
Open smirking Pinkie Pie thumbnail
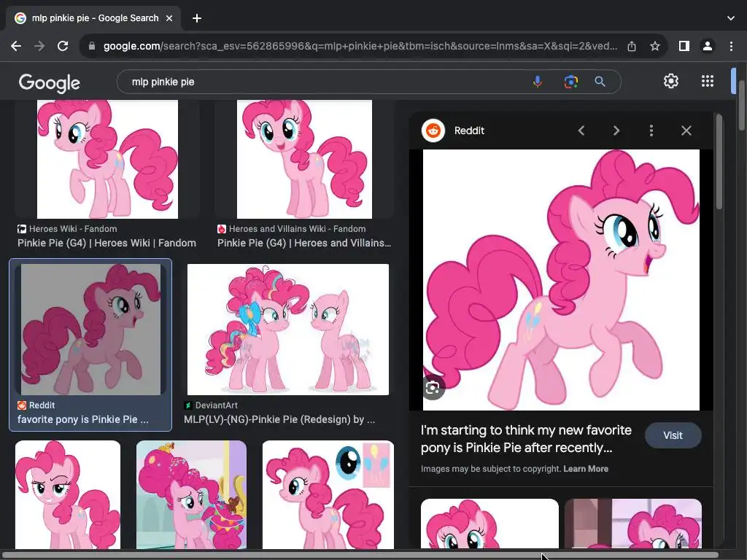pos(68,494)
